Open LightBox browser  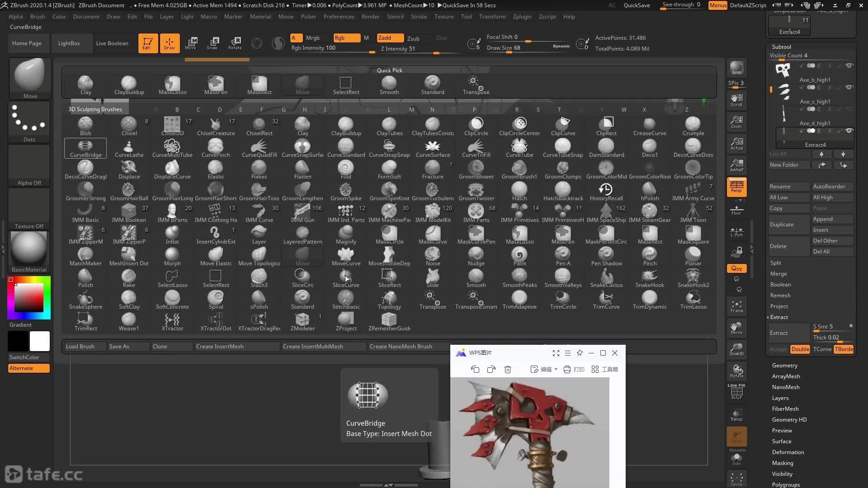point(69,43)
